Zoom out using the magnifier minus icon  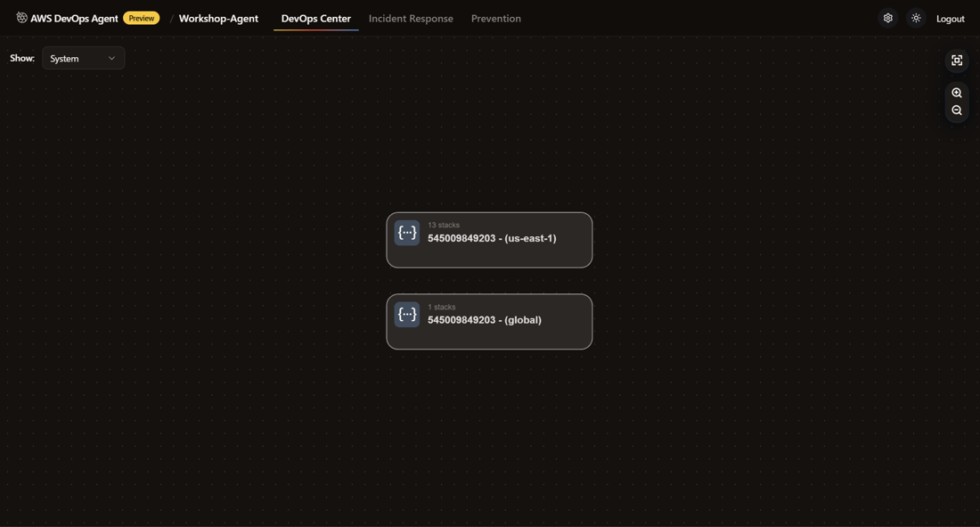[955, 109]
